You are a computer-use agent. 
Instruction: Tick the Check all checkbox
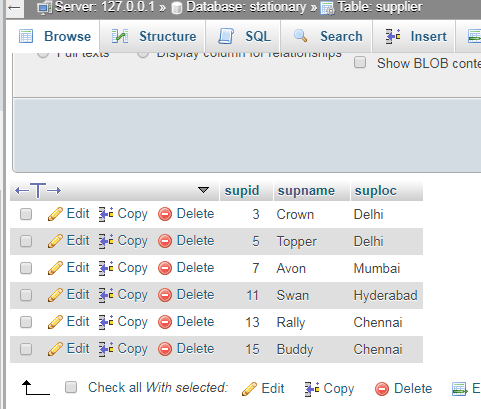click(71, 387)
